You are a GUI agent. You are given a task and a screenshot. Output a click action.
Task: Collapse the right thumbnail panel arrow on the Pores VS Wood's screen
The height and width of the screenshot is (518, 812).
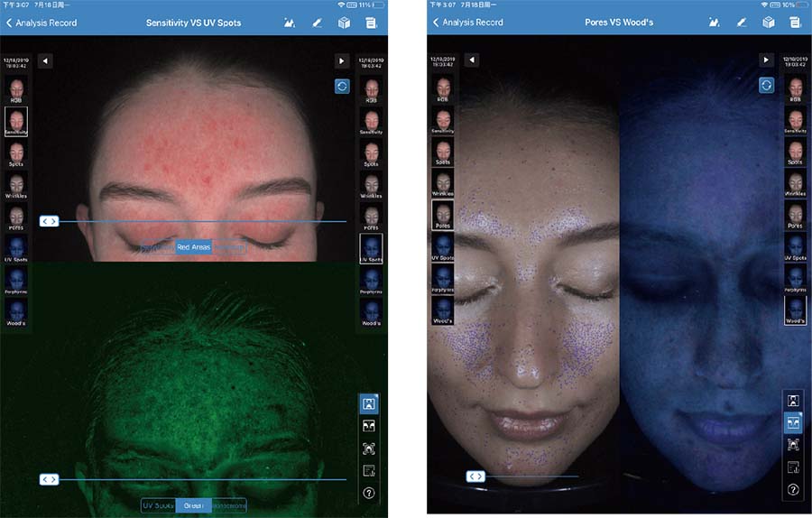pyautogui.click(x=766, y=60)
